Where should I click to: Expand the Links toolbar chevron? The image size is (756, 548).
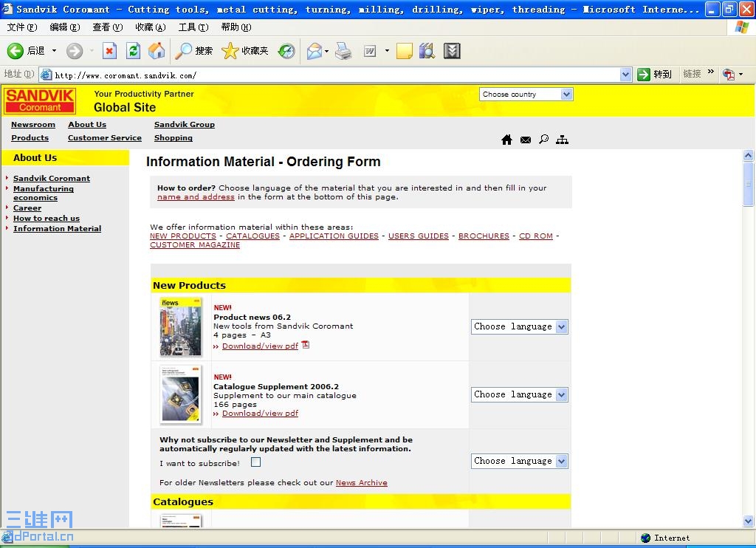click(x=711, y=72)
